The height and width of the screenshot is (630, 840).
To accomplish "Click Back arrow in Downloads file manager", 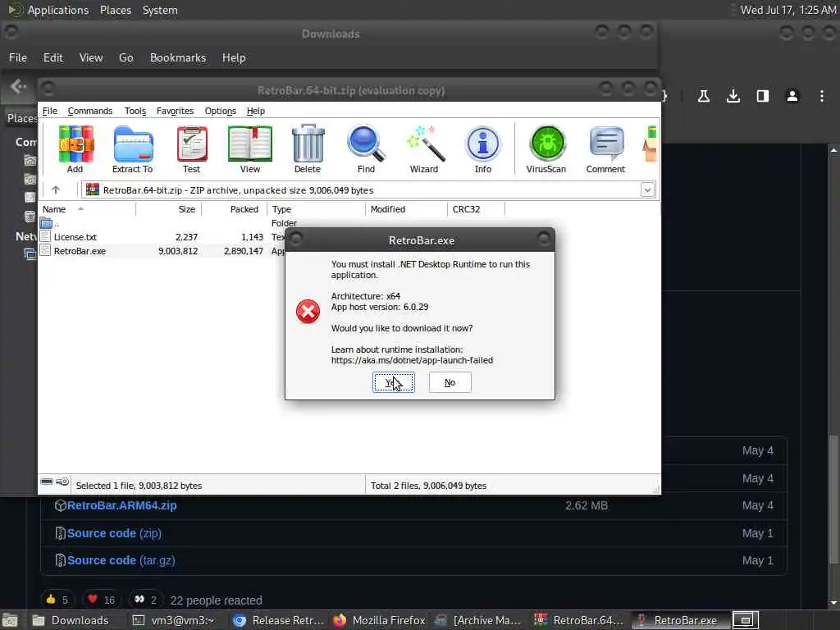I will [x=18, y=86].
